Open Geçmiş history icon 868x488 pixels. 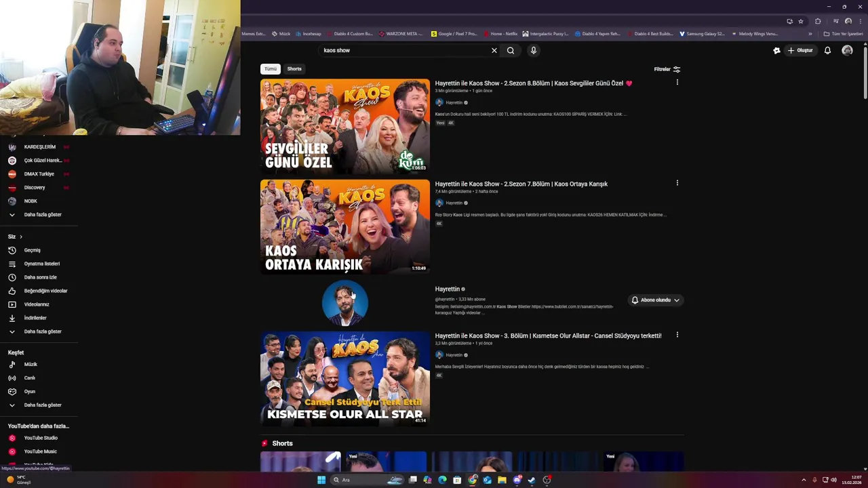12,250
